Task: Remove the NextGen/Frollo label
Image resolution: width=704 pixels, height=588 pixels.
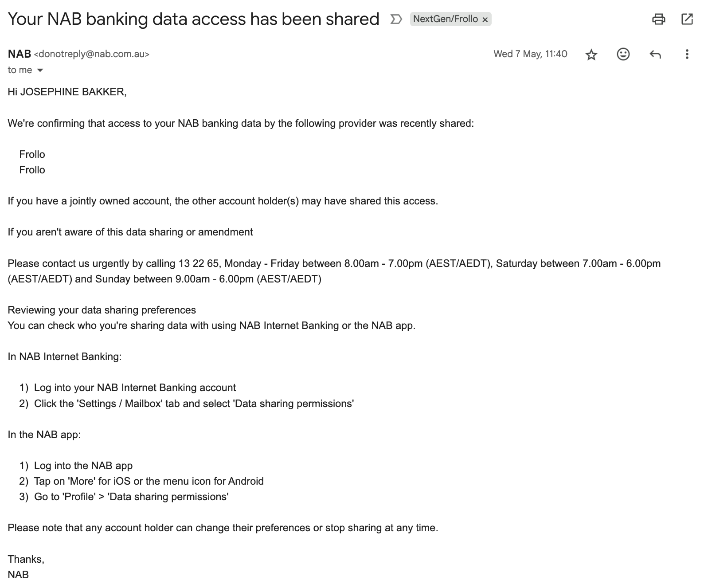Action: point(485,20)
